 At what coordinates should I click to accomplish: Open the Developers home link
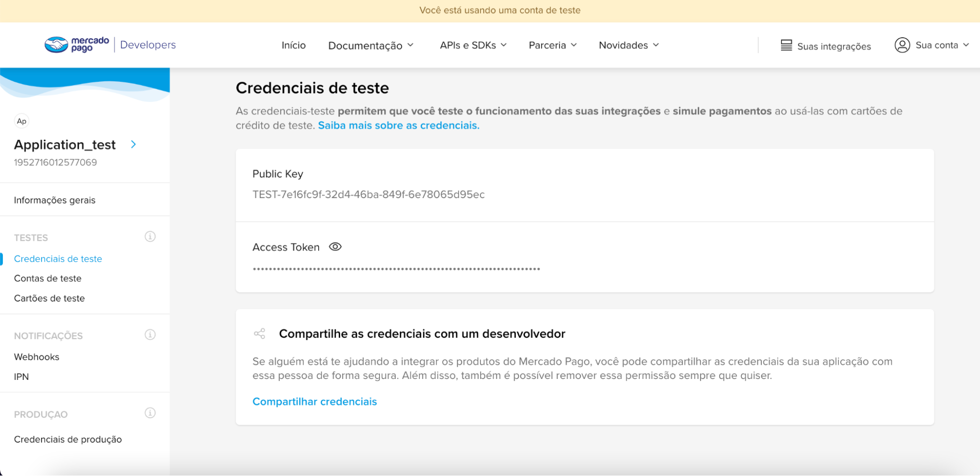click(x=148, y=45)
